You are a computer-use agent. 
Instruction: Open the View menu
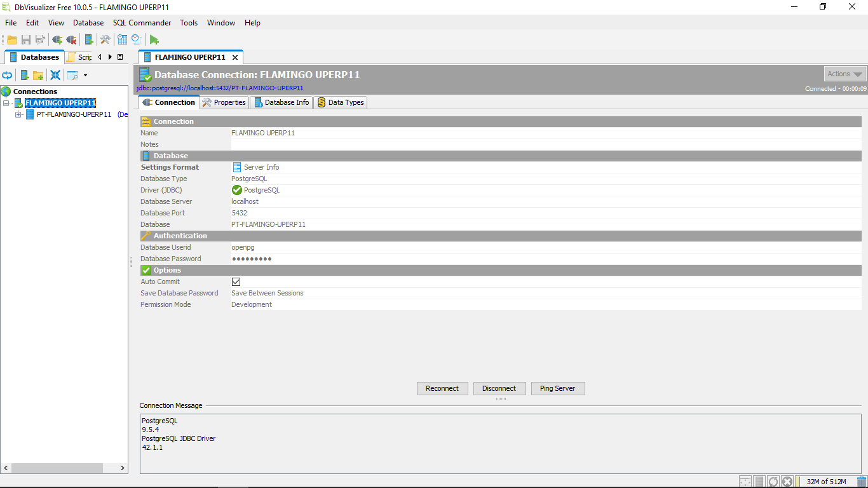[56, 22]
